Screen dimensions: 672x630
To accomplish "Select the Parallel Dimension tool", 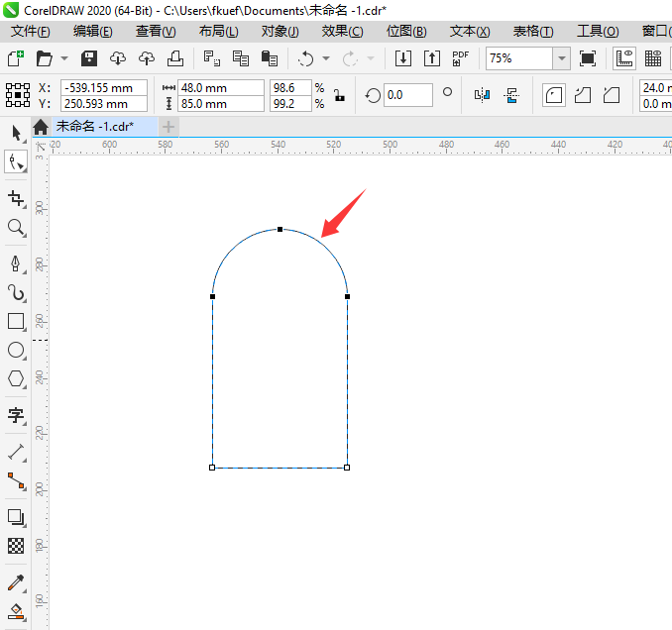I will pos(16,453).
